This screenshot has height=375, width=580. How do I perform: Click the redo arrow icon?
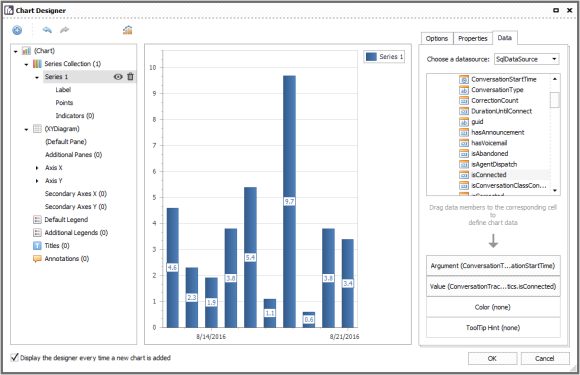click(x=65, y=30)
